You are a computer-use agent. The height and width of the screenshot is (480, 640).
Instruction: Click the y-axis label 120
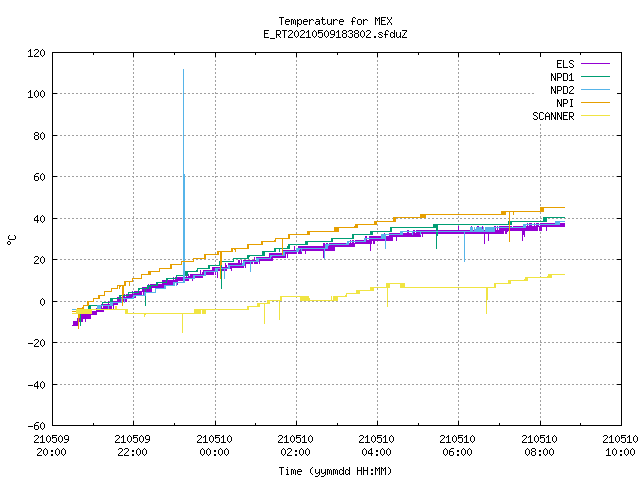pyautogui.click(x=36, y=53)
